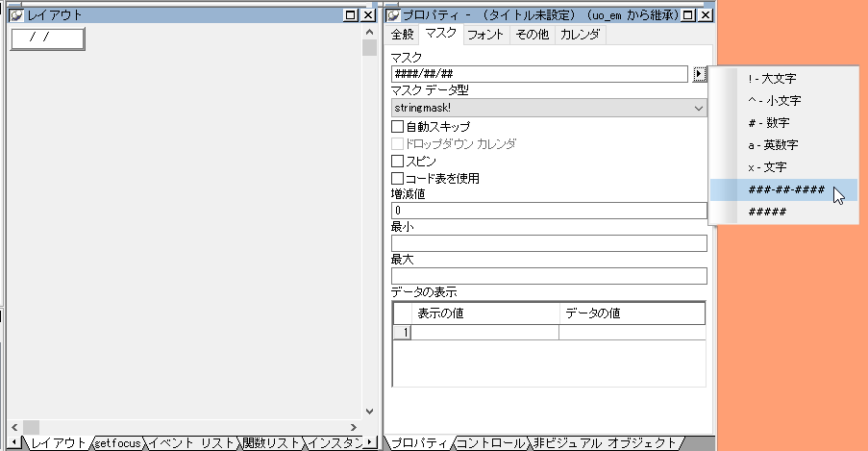Click the Properties window title bar icon
868x451 pixels.
(x=392, y=15)
